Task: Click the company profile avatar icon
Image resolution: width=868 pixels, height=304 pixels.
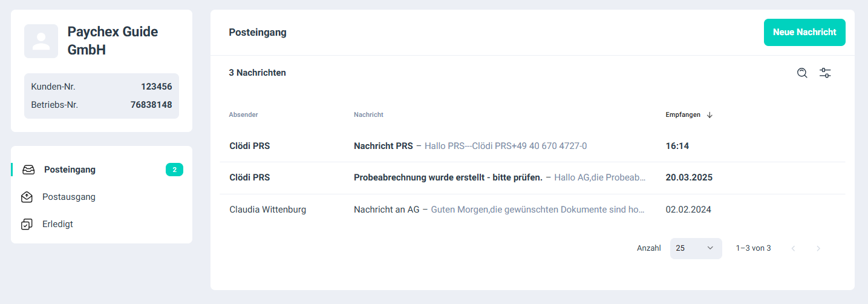Action: click(41, 41)
